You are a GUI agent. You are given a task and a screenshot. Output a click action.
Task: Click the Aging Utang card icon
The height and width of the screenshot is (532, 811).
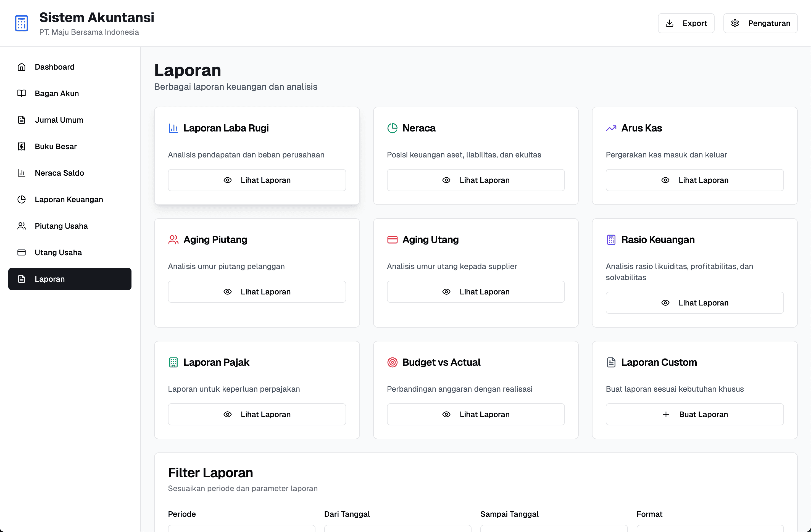pos(392,240)
